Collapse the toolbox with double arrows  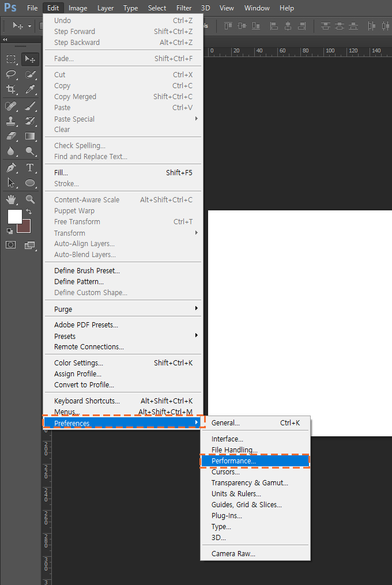pyautogui.click(x=5, y=39)
